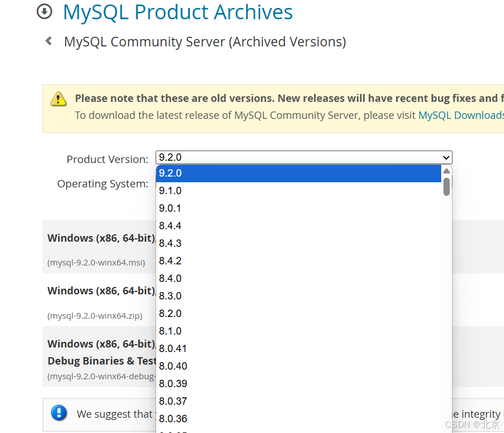Select version 8.4.0 option
Image resolution: width=504 pixels, height=433 pixels.
[298, 278]
